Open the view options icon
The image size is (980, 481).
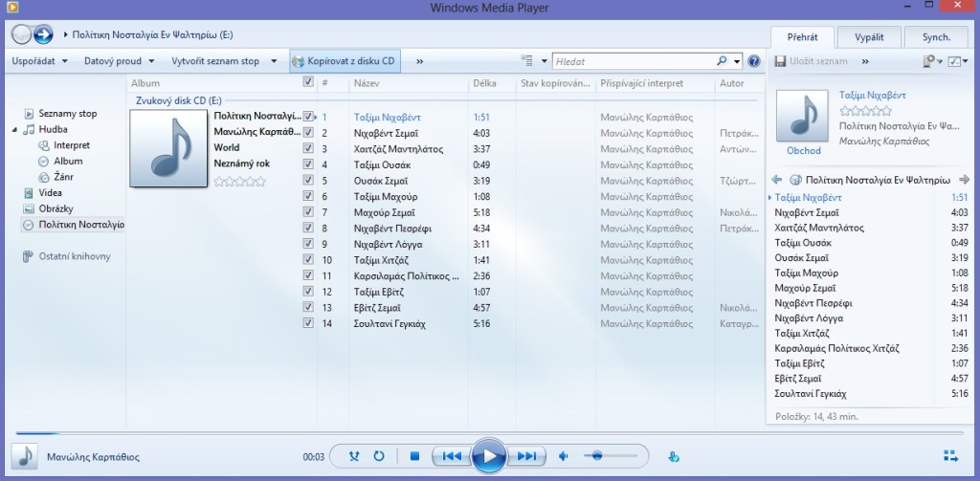[x=527, y=61]
